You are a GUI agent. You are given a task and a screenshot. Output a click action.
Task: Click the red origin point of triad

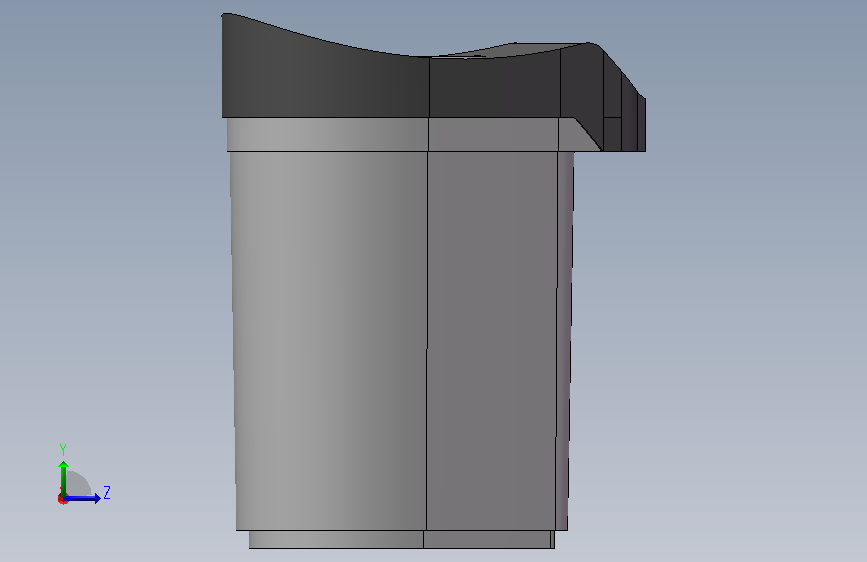pyautogui.click(x=62, y=499)
